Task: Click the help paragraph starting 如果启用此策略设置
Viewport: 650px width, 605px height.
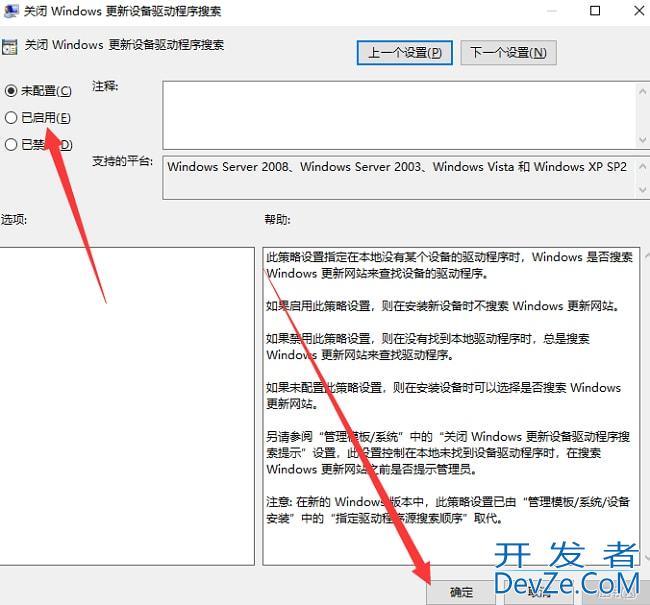Action: click(x=443, y=306)
